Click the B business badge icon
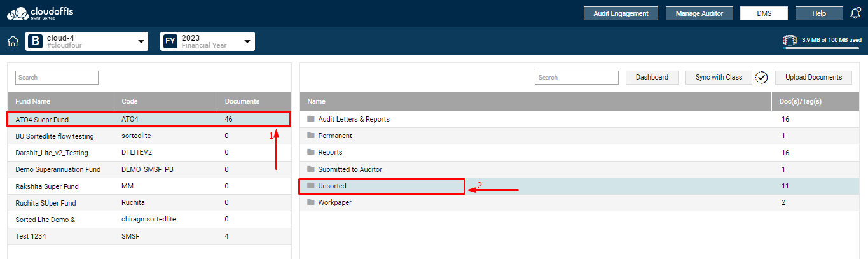868x259 pixels. [x=36, y=41]
